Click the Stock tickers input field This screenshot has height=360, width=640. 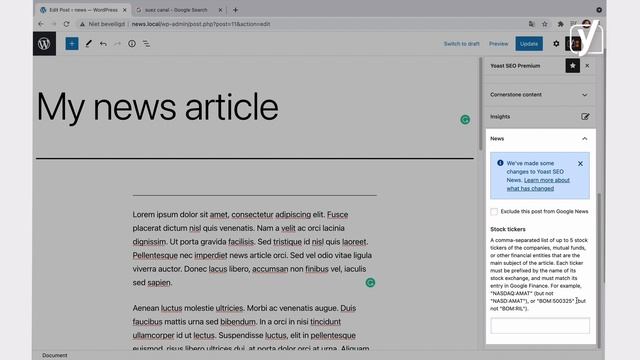coord(540,326)
